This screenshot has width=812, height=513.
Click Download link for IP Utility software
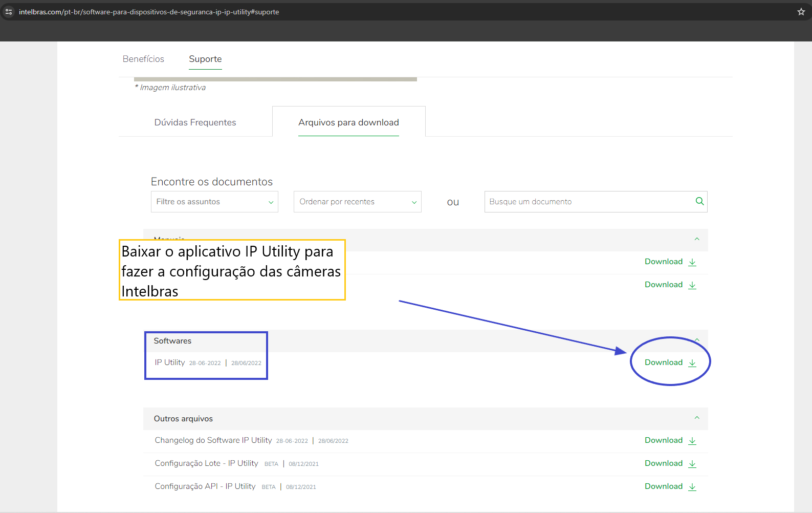664,362
